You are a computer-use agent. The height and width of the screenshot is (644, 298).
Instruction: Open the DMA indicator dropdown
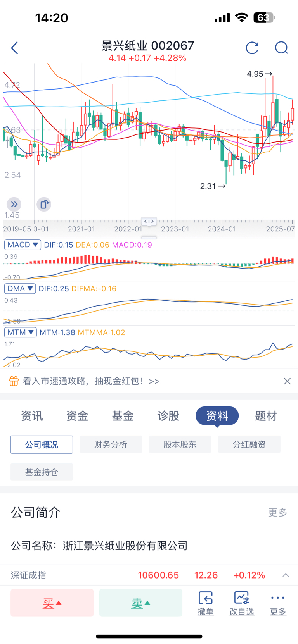pyautogui.click(x=20, y=289)
